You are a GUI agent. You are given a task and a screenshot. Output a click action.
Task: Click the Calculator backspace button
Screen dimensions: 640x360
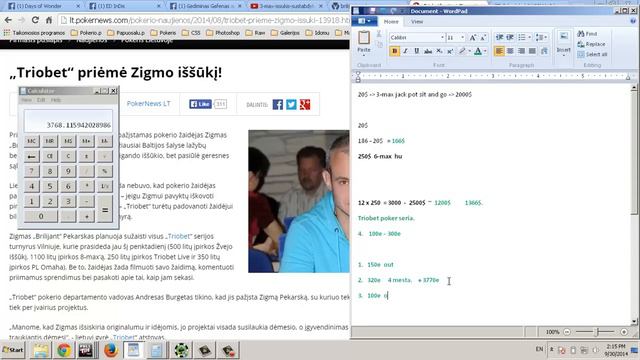point(31,156)
